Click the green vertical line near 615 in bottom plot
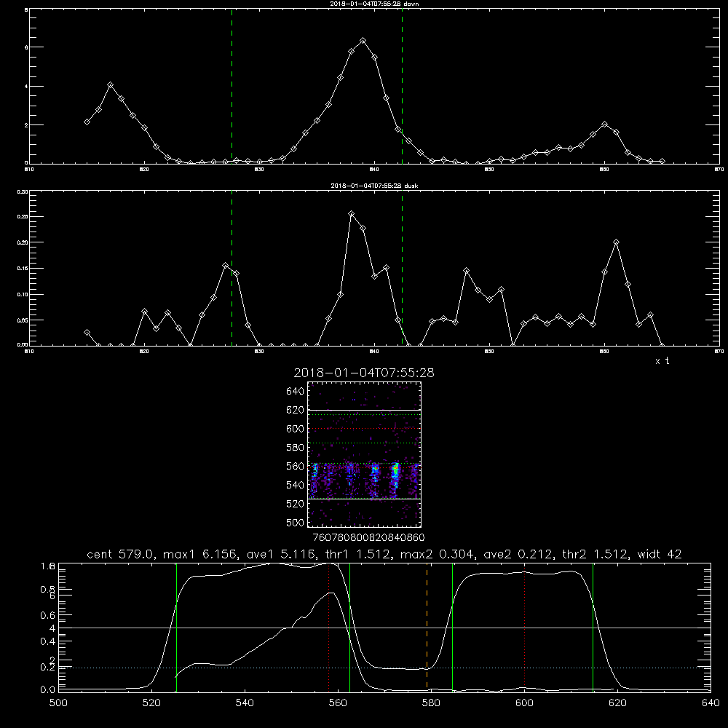 point(593,626)
